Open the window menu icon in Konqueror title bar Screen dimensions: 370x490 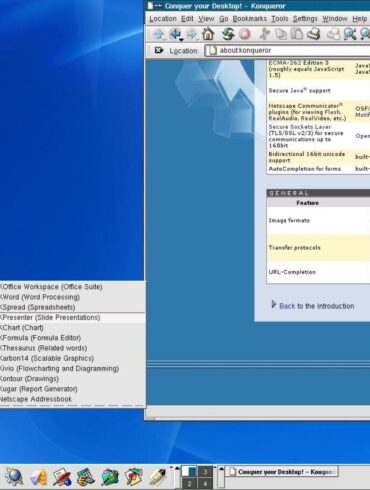point(150,6)
